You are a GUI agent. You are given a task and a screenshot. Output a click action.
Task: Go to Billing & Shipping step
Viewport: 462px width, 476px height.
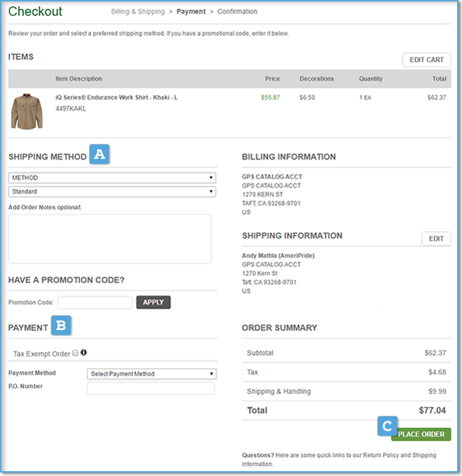(138, 12)
